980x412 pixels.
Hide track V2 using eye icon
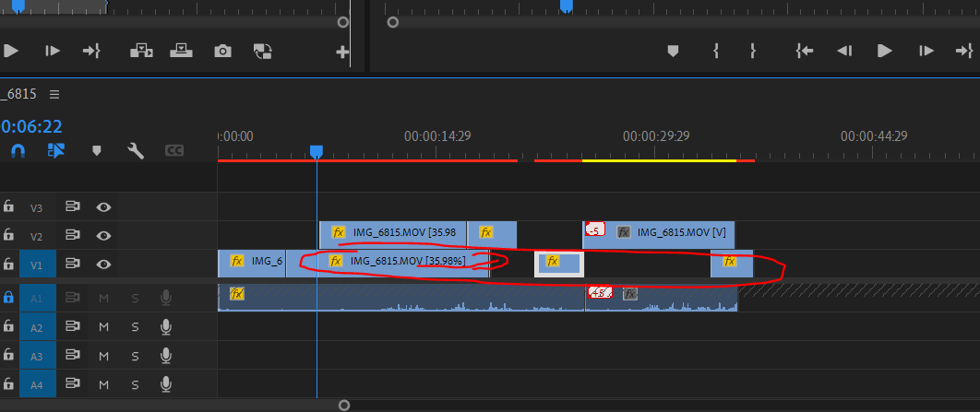click(x=104, y=236)
